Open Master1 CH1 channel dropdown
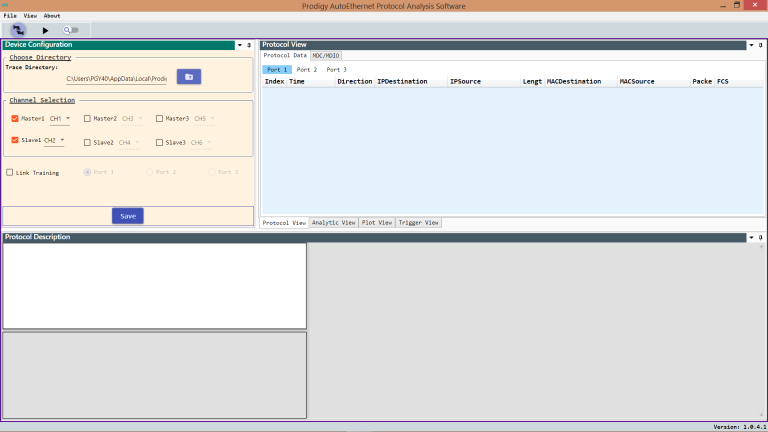 coord(60,119)
